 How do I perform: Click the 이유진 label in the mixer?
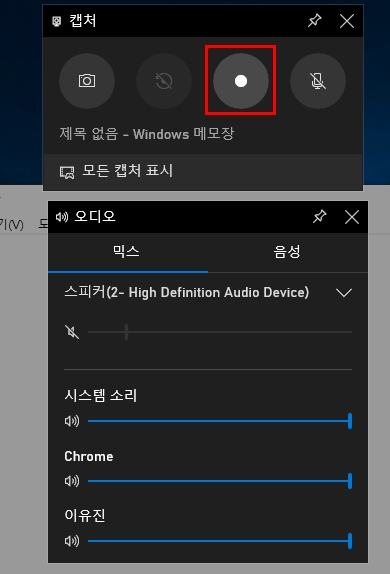[85, 515]
